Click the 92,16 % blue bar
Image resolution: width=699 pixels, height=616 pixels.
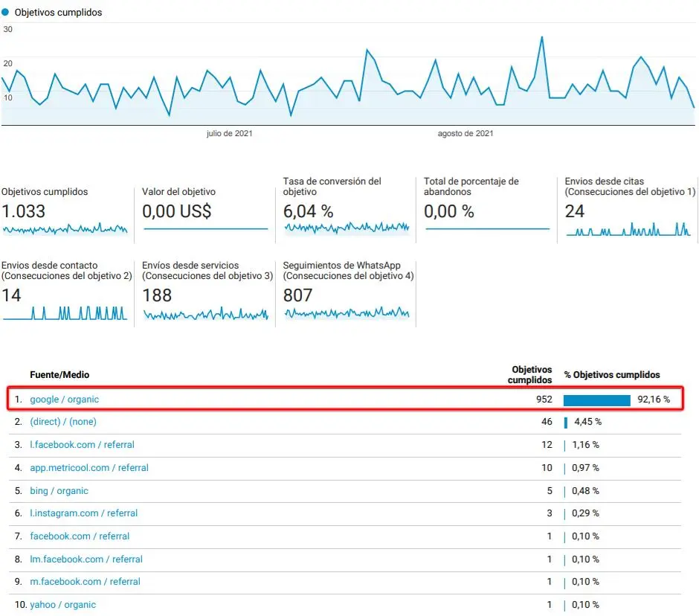pos(596,400)
